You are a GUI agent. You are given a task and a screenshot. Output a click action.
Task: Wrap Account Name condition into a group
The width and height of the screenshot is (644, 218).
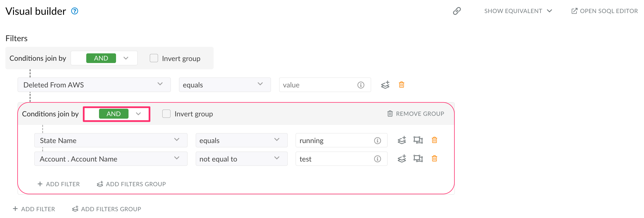tap(418, 158)
